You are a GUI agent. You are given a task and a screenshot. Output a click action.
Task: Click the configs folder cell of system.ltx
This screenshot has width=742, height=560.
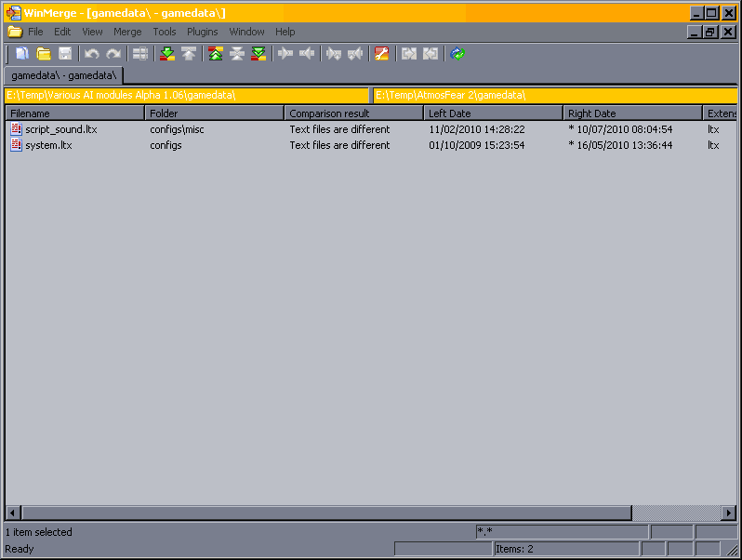coord(166,145)
